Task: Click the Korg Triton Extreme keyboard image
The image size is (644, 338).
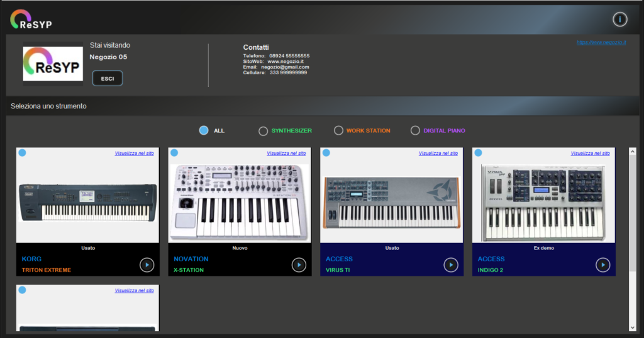Action: coord(87,203)
